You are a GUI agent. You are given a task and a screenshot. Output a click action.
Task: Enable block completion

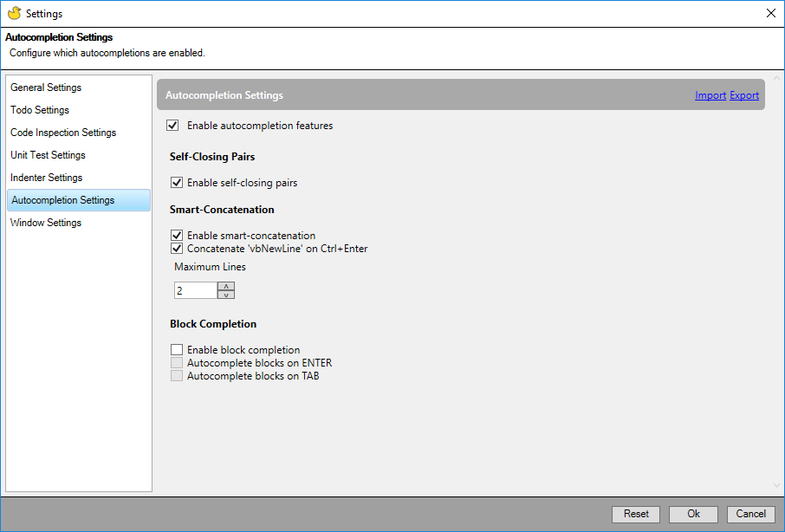[x=177, y=349]
